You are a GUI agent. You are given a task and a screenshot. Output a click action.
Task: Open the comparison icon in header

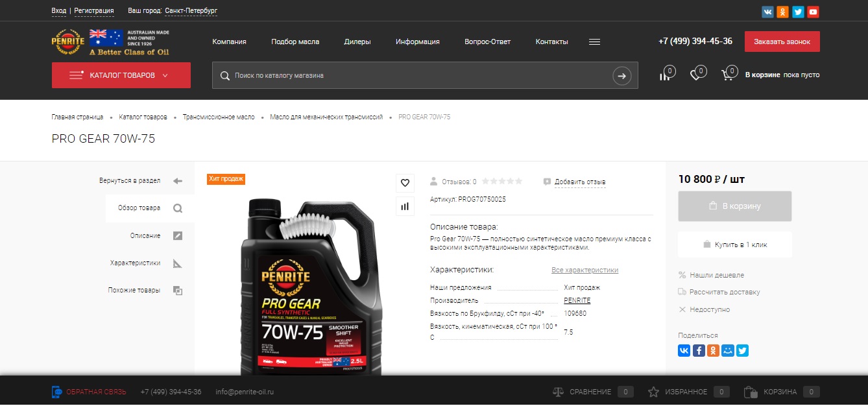pyautogui.click(x=666, y=74)
